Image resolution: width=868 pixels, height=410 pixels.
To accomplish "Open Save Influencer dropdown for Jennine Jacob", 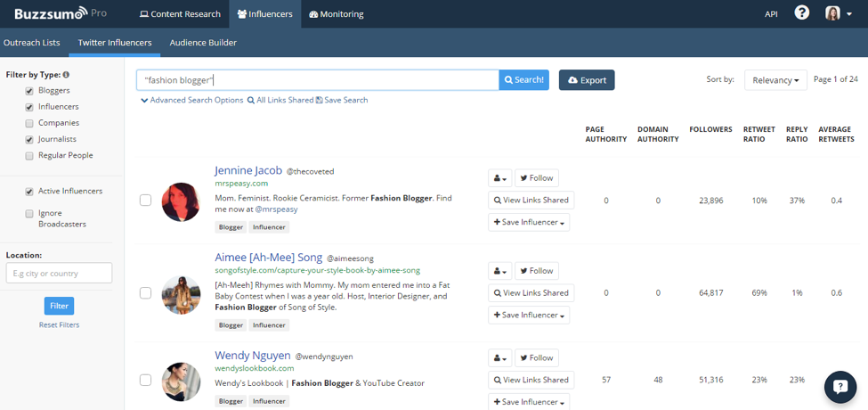I will tap(529, 222).
